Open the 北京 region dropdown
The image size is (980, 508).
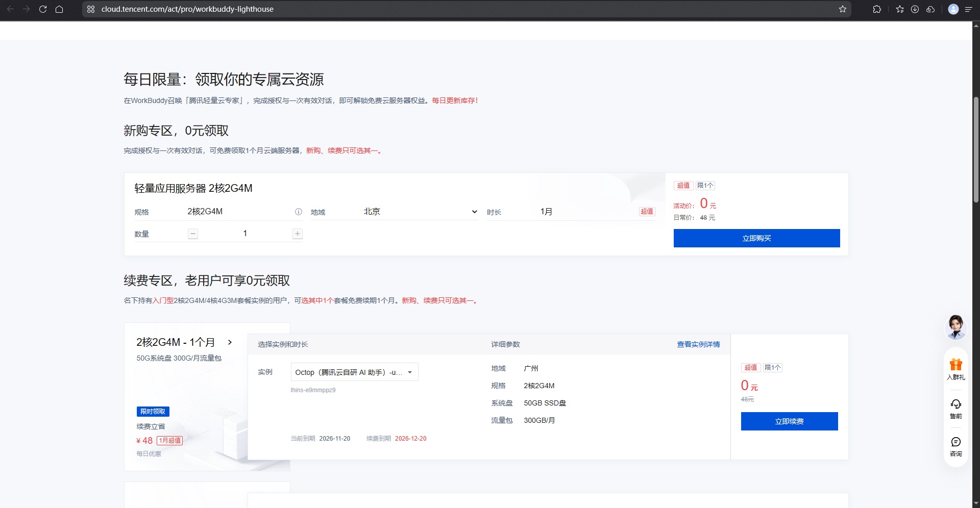coord(420,212)
